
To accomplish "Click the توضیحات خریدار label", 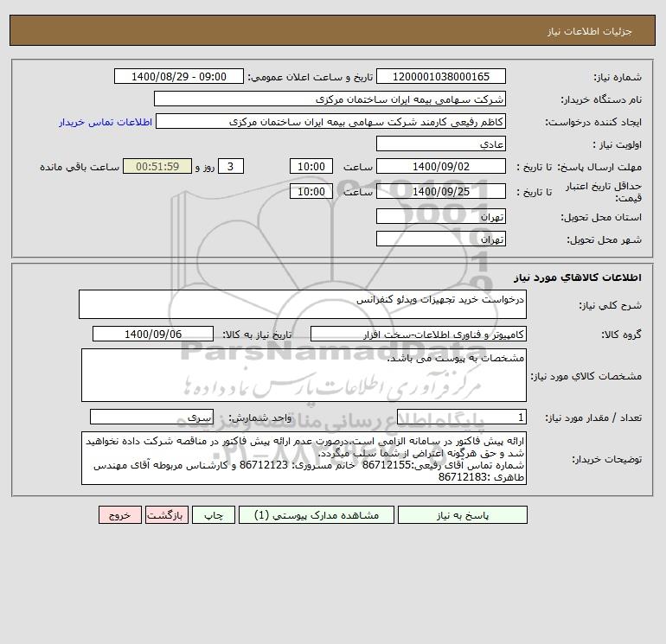I will 606,459.
